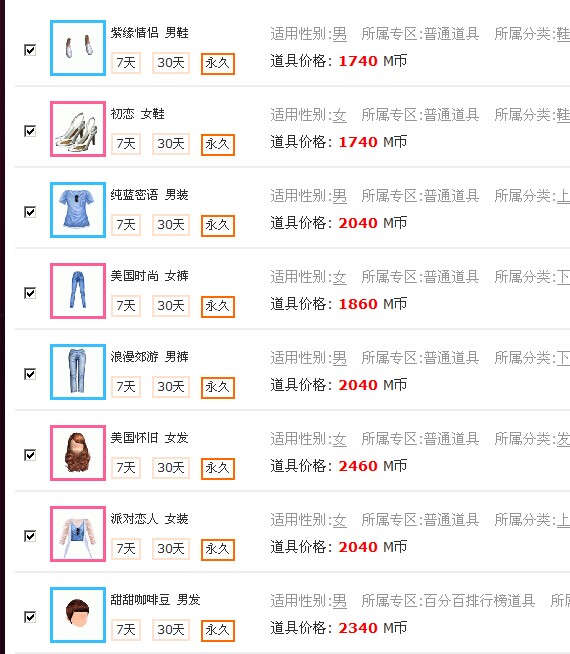This screenshot has height=654, width=570.
Task: Open the 浪漫郊游 men's pants image
Action: 78,372
